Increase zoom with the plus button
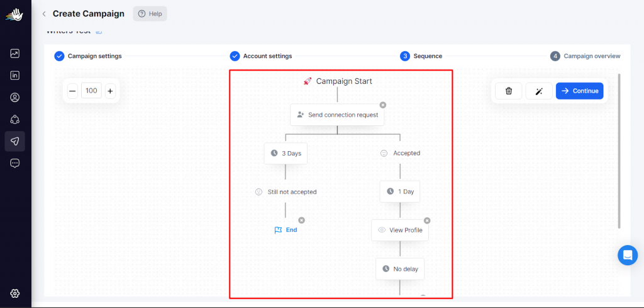 pos(110,91)
